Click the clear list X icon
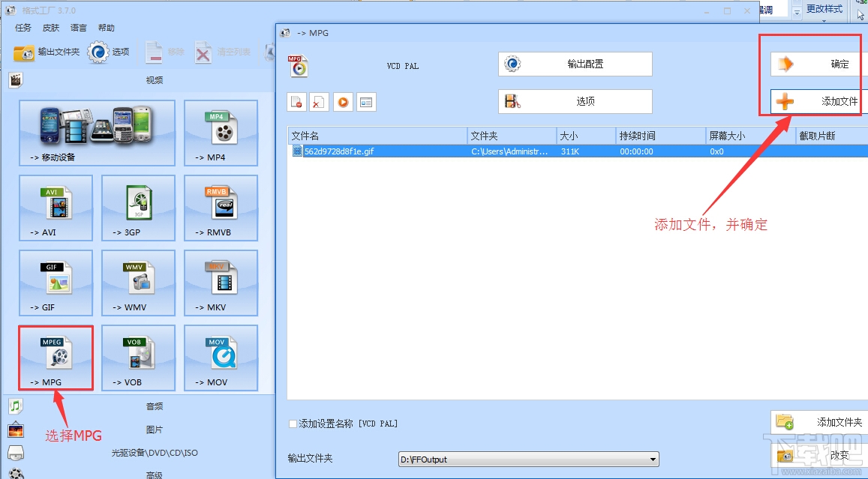Image resolution: width=868 pixels, height=479 pixels. coord(318,101)
